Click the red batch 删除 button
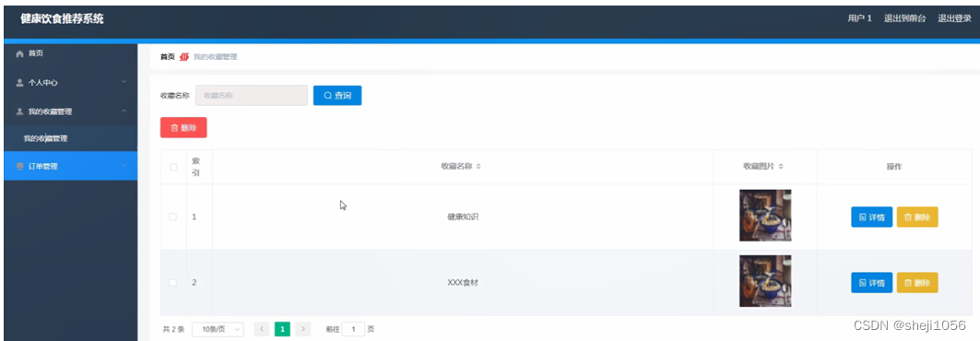Screen dimensions: 980x341 point(183,127)
